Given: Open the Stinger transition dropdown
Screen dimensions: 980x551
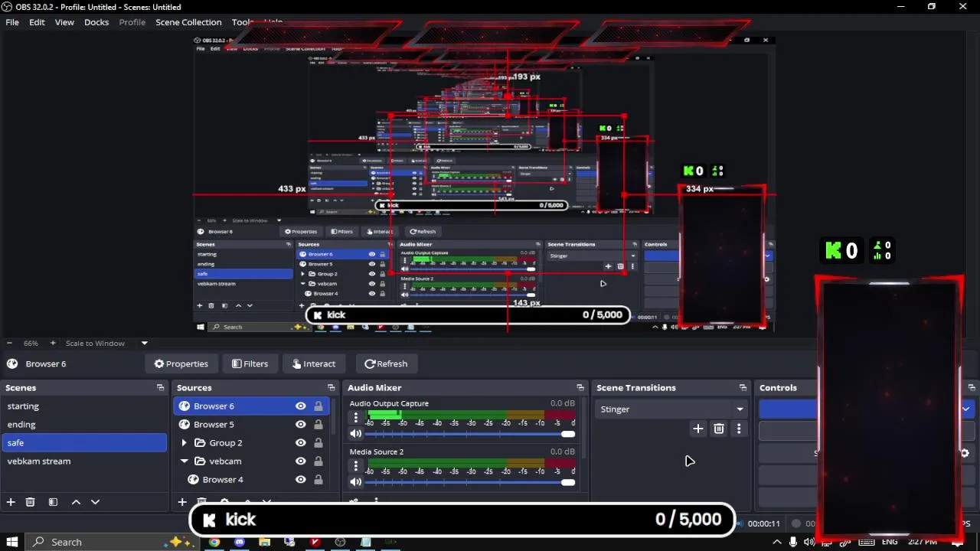Looking at the screenshot, I should coord(671,409).
